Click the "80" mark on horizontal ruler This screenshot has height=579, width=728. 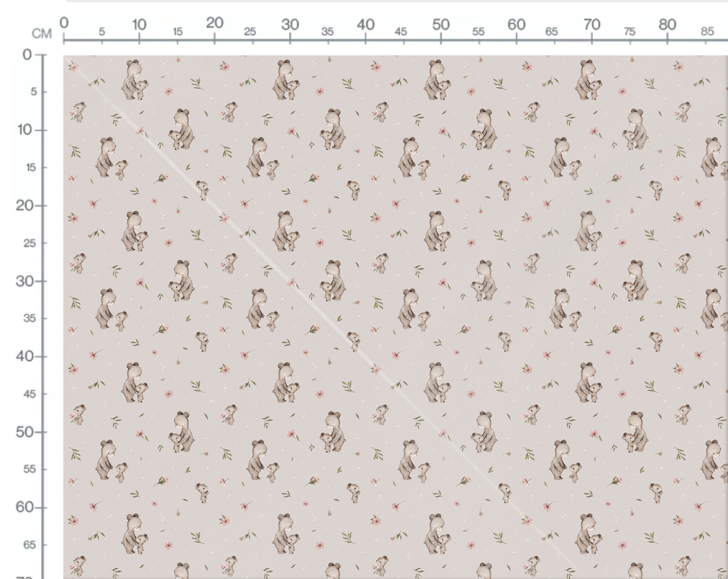tap(667, 24)
